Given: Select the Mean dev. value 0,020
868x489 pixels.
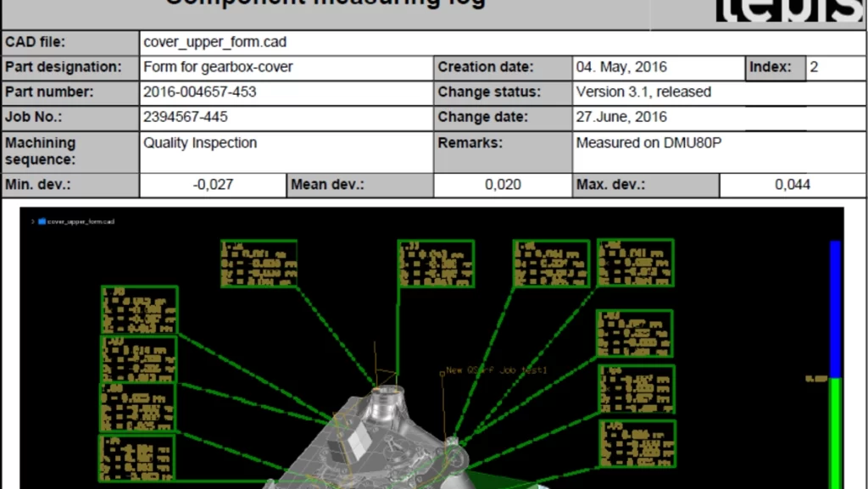Looking at the screenshot, I should [x=503, y=185].
